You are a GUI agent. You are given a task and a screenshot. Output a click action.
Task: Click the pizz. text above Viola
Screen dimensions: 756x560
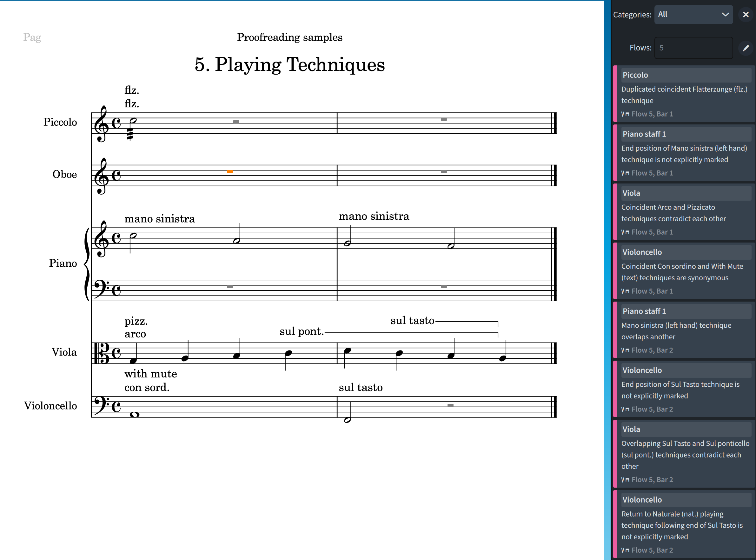[136, 321]
